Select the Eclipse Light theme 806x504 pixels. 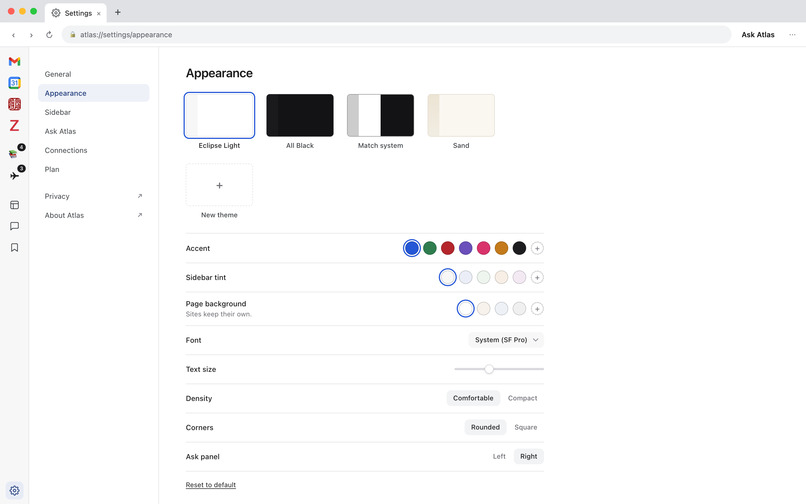(219, 115)
